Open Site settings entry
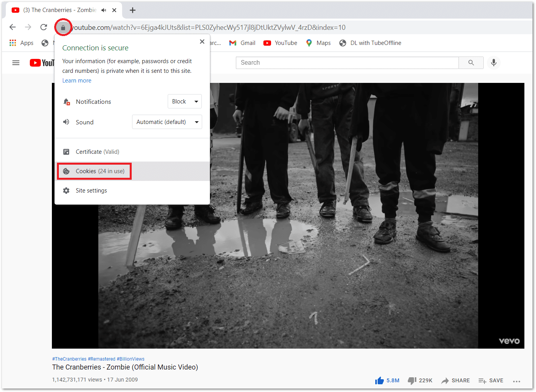Screen dimensions: 536x392 pos(132,191)
